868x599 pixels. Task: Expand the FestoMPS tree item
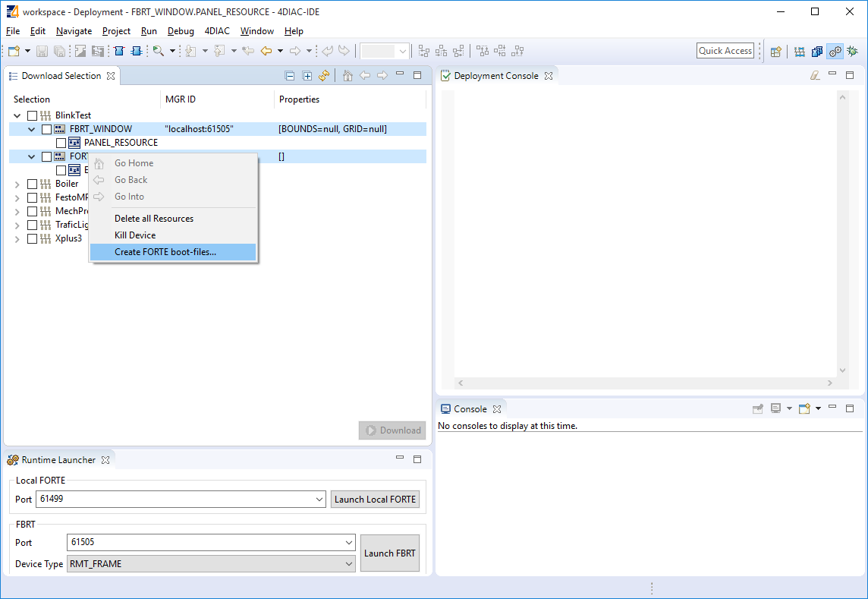coord(17,197)
